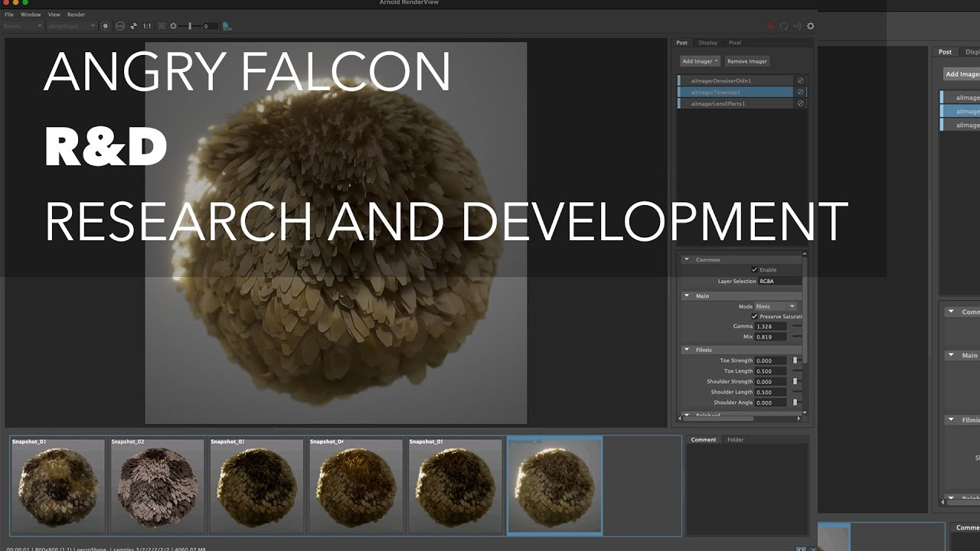Toggle the crop region icon

pyautogui.click(x=162, y=26)
